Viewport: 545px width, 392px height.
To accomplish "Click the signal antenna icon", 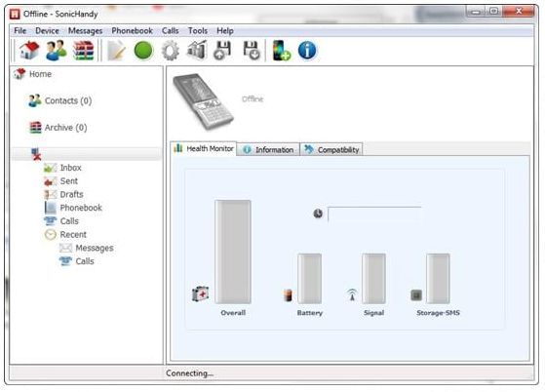I will click(x=352, y=294).
